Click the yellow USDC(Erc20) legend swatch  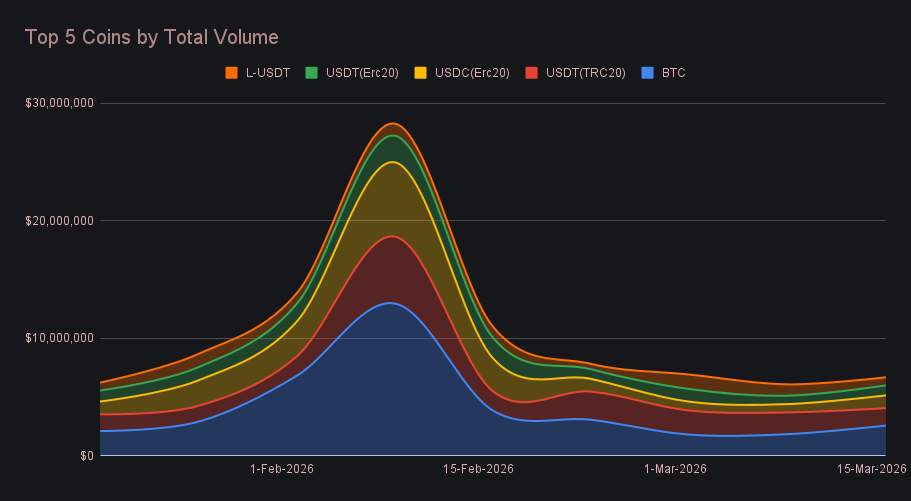click(421, 73)
